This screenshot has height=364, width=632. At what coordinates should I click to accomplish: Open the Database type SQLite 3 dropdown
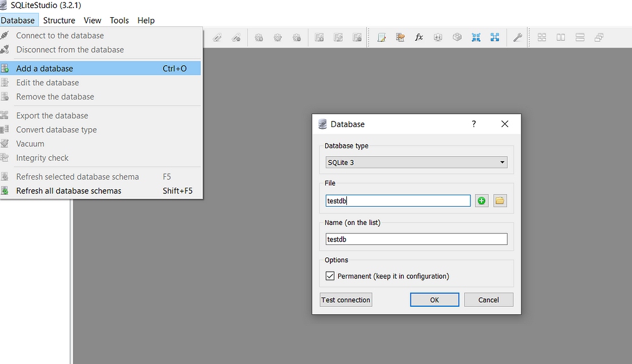point(416,163)
